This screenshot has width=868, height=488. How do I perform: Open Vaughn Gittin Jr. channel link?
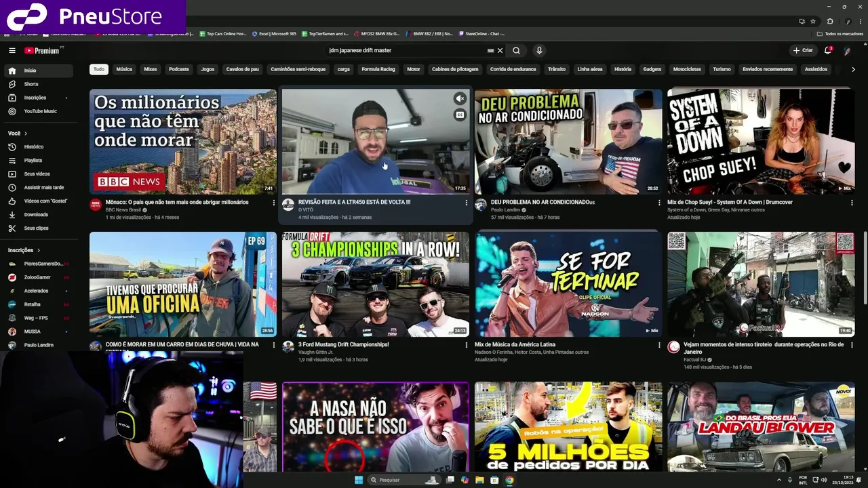pos(317,352)
